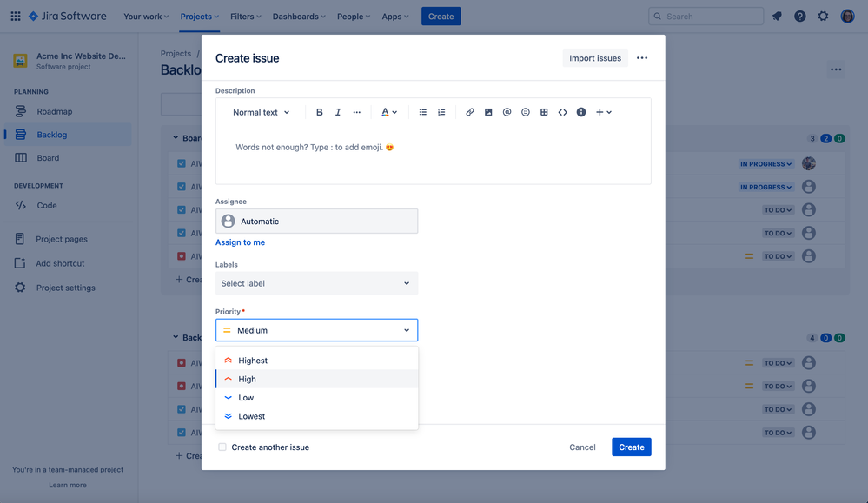Screen dimensions: 868x503
Task: Click the top Search field
Action: (706, 16)
